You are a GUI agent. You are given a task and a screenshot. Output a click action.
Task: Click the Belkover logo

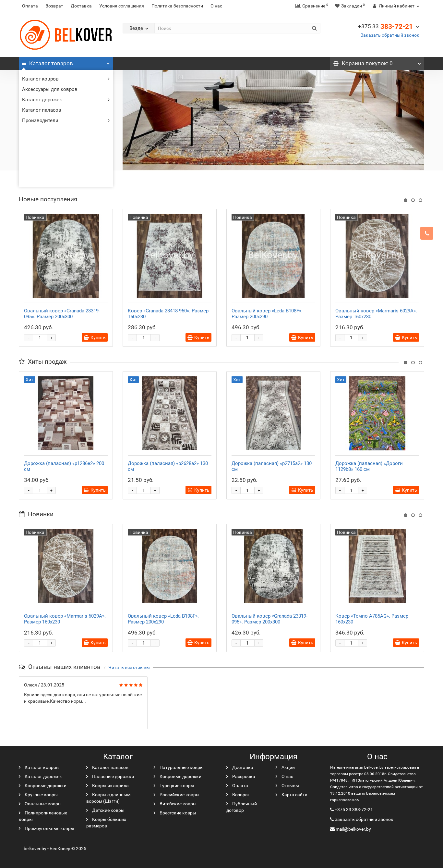coord(66,35)
